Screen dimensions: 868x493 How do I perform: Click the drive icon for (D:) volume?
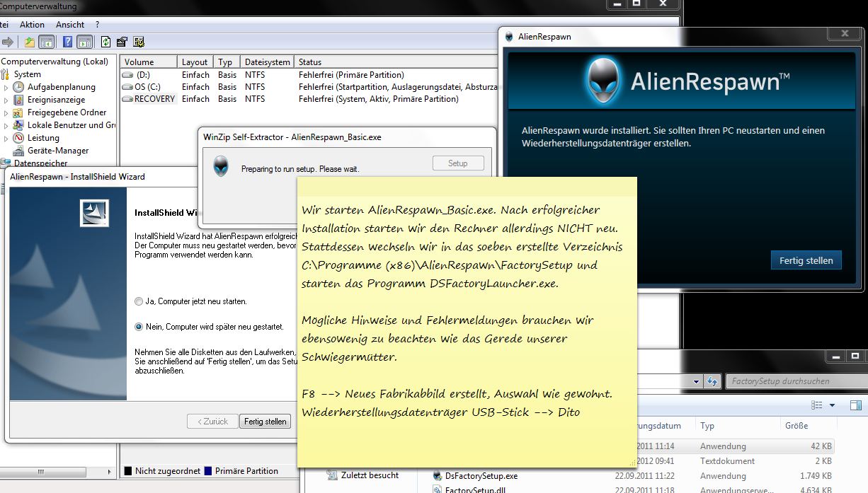point(127,75)
